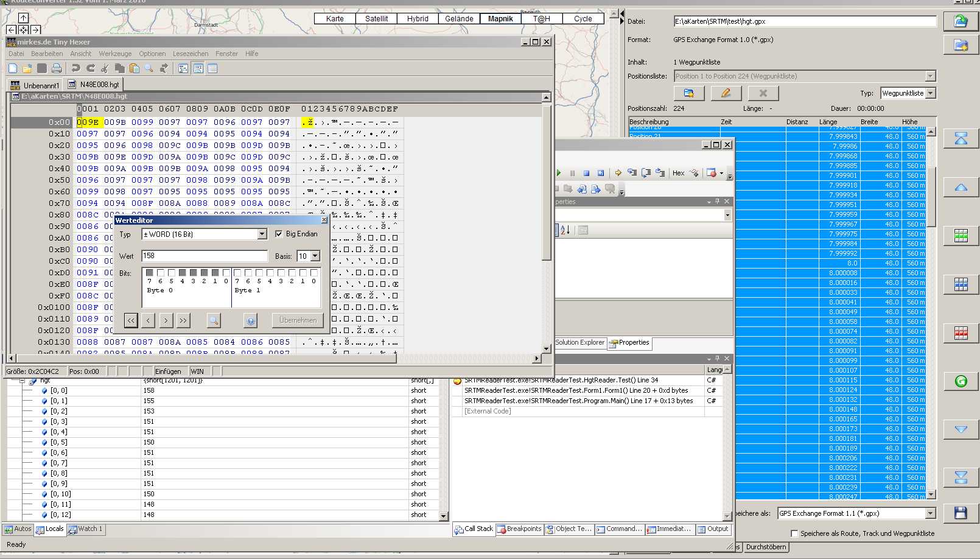The image size is (980, 559).
Task: Jump to first value with << button
Action: click(131, 320)
